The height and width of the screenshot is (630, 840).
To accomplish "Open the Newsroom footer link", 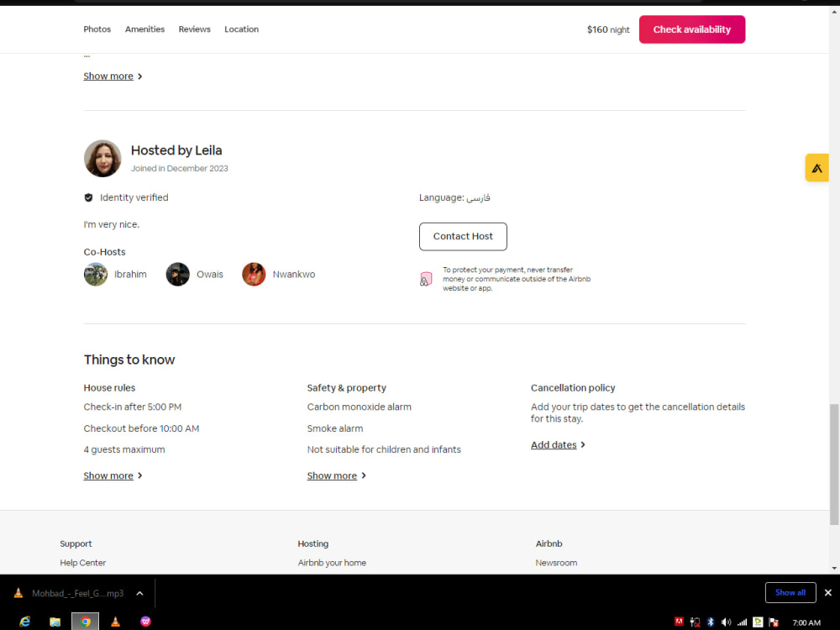I will tap(556, 563).
